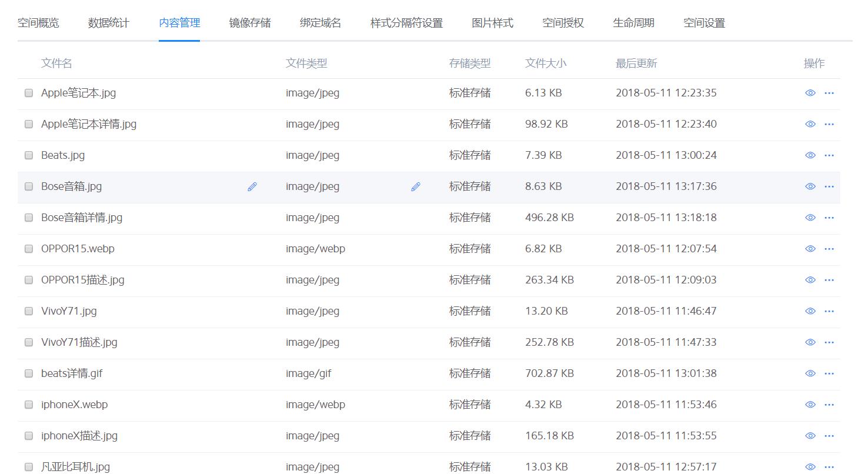Open the 数据统计 tab

pos(109,23)
